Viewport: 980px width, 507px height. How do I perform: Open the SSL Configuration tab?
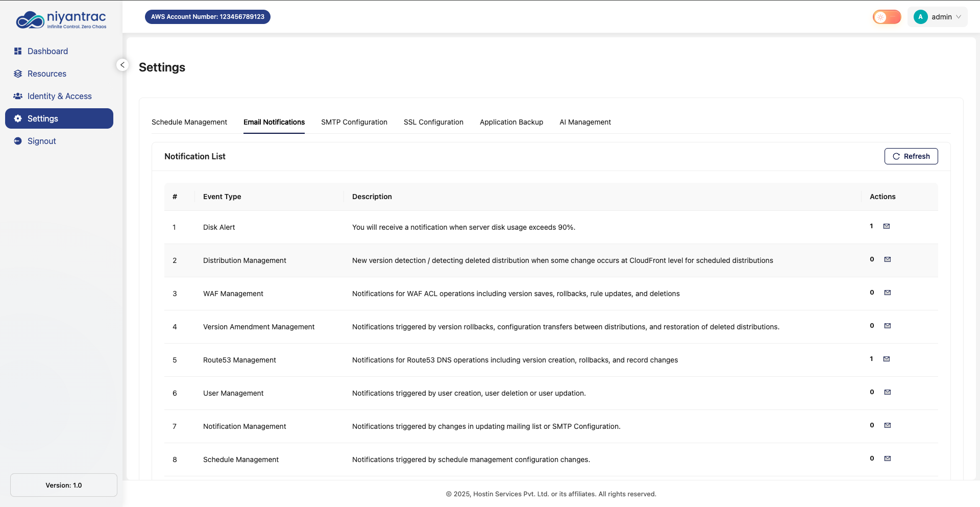[x=433, y=122]
